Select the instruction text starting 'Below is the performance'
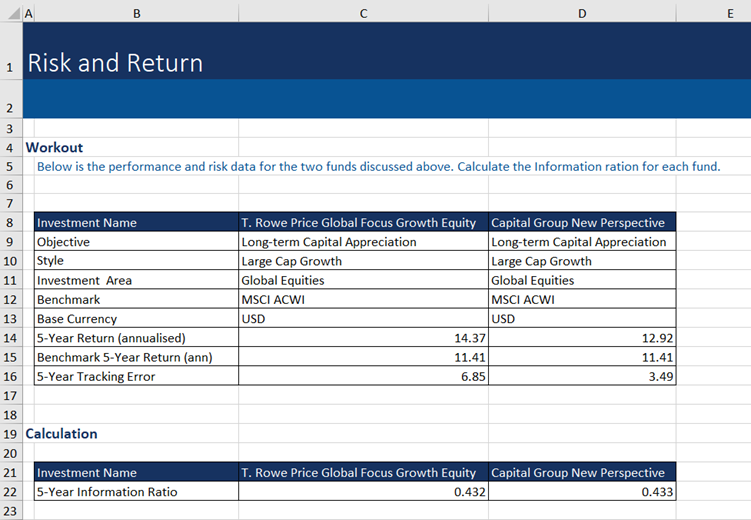This screenshot has height=520, width=751. tap(378, 166)
